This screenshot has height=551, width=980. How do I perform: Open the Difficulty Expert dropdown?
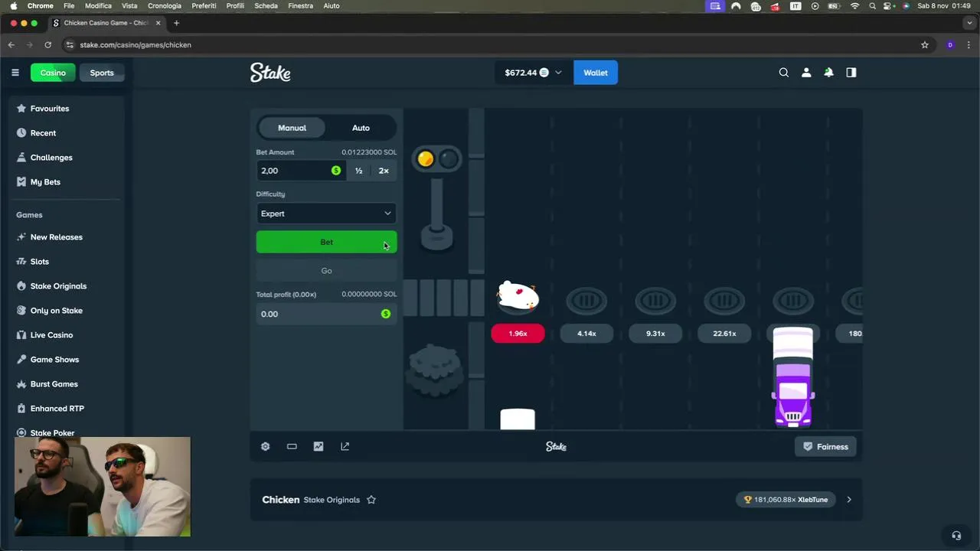pos(326,214)
